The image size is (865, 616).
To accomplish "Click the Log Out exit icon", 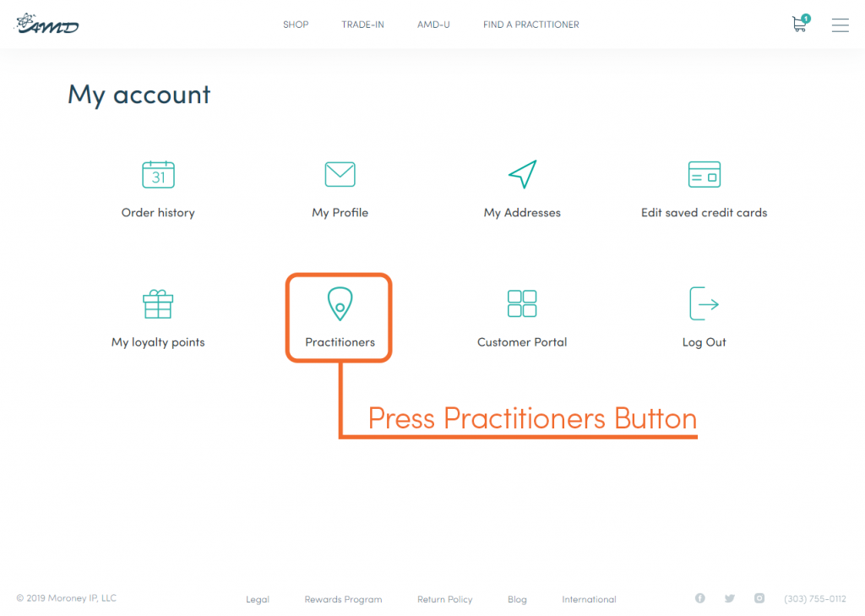I will (x=704, y=303).
